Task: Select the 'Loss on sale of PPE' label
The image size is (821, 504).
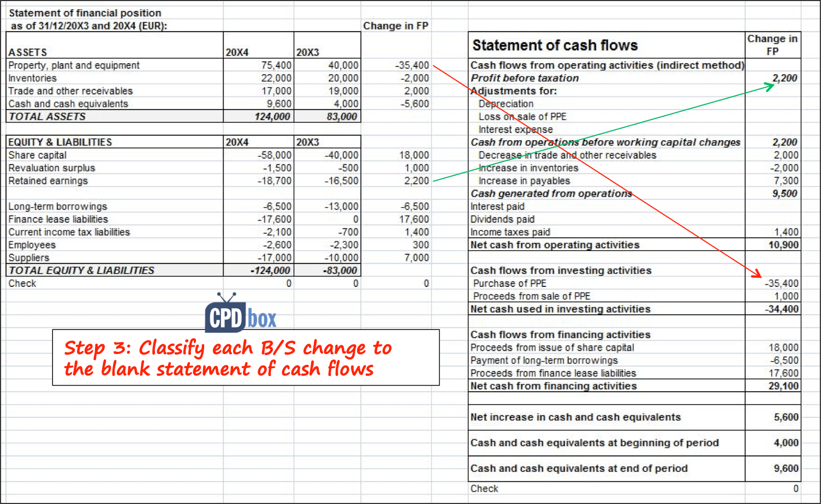Action: click(523, 117)
